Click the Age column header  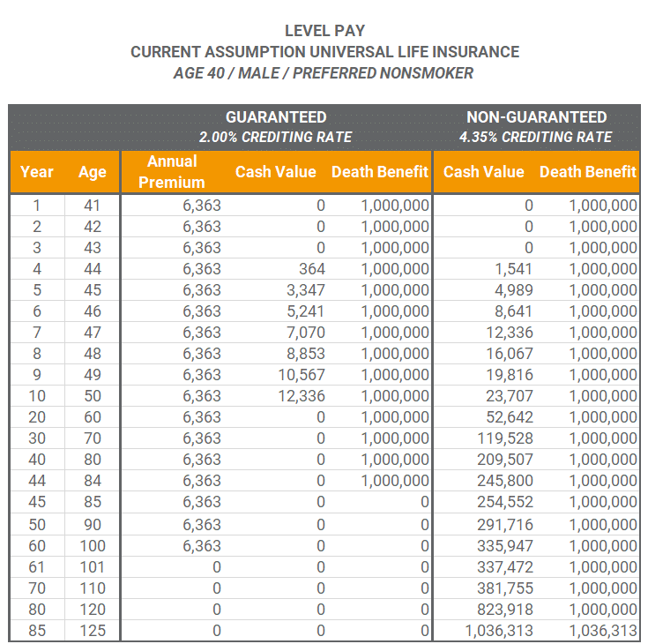(93, 172)
